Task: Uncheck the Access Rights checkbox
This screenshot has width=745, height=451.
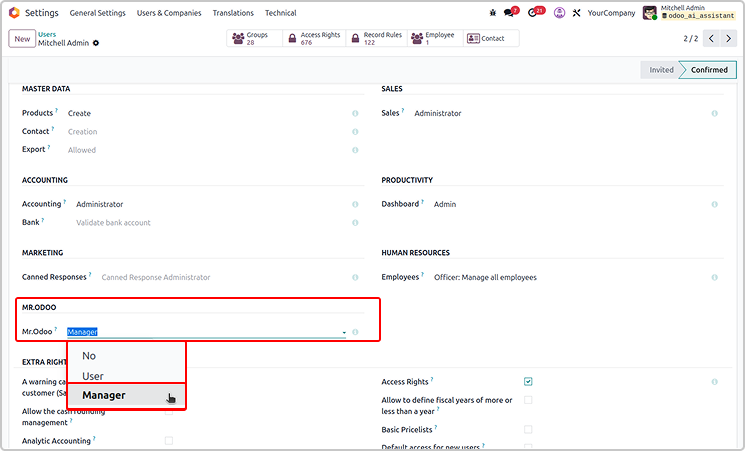Action: coord(528,381)
